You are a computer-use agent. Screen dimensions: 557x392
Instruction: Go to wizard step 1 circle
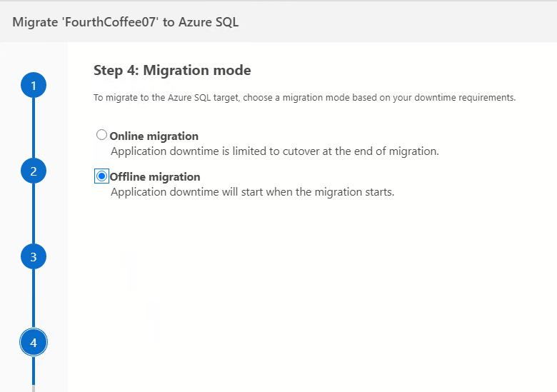click(33, 86)
